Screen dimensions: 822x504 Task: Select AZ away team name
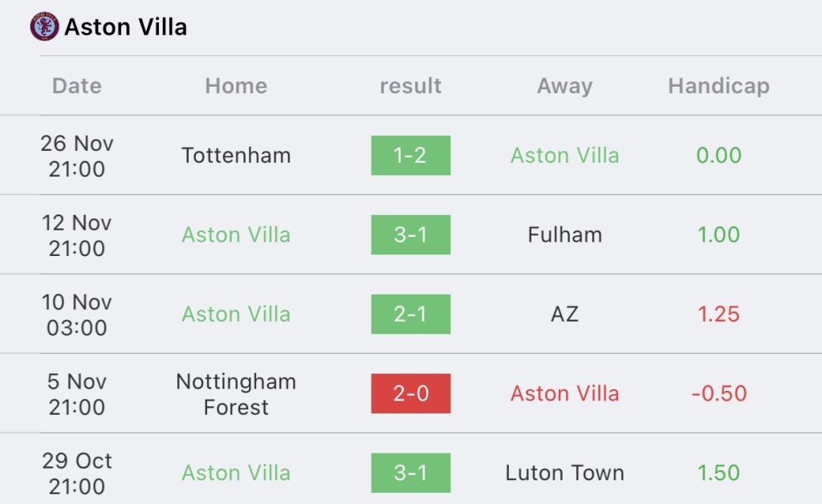[x=564, y=315]
